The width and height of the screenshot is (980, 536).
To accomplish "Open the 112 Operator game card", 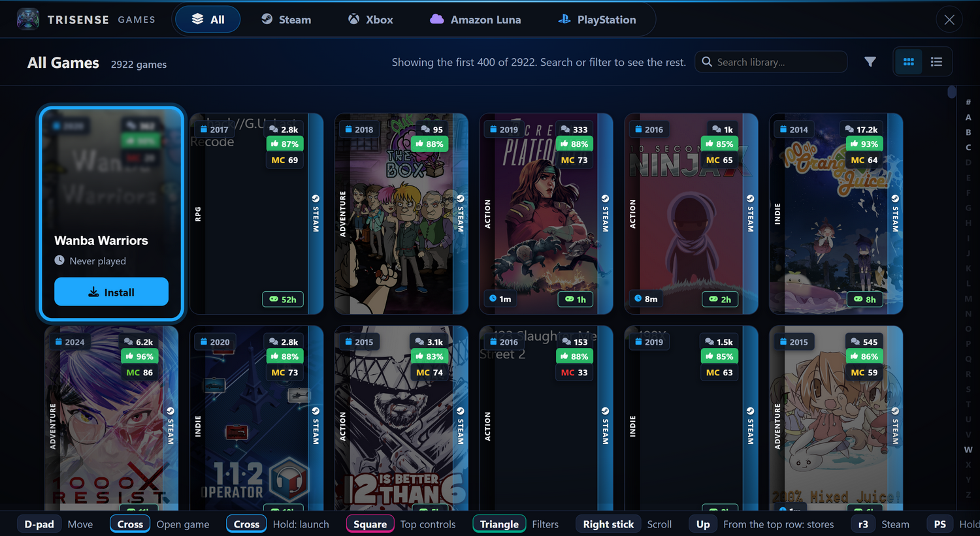I will [x=256, y=418].
